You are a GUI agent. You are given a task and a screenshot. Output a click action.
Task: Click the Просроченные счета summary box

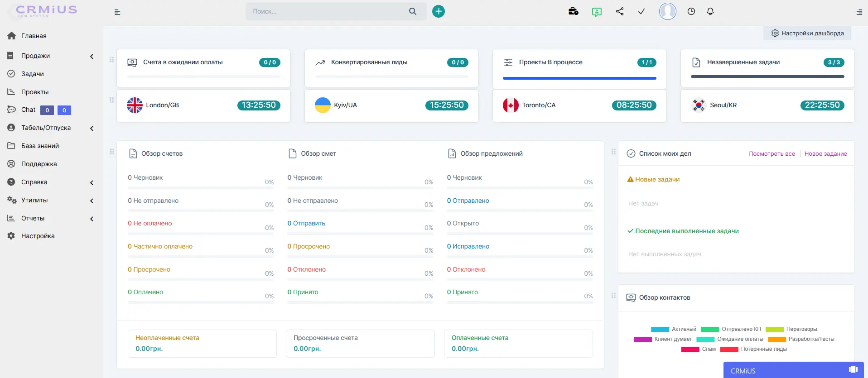360,344
